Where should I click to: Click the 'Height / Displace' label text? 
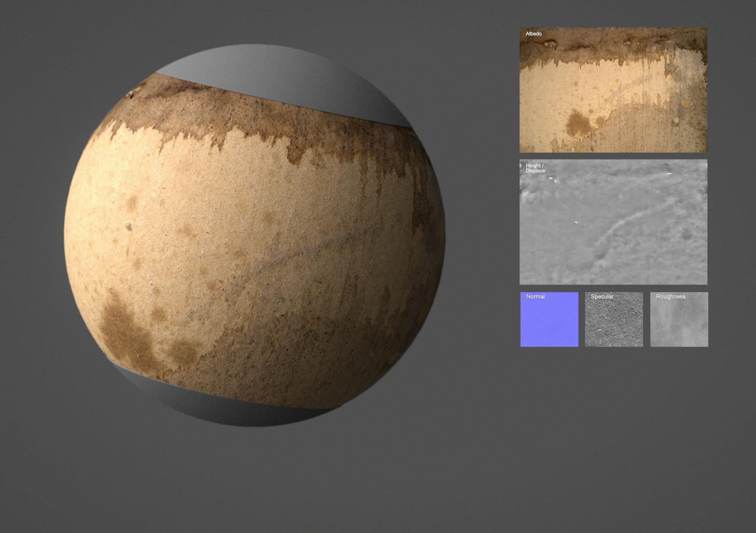536,168
